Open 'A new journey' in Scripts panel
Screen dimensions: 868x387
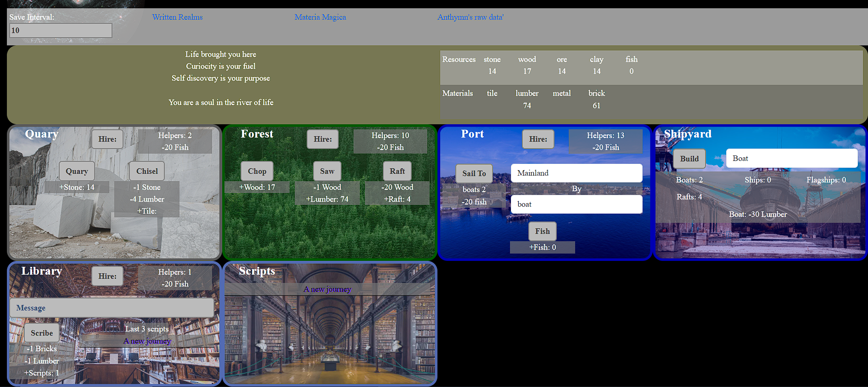(327, 289)
